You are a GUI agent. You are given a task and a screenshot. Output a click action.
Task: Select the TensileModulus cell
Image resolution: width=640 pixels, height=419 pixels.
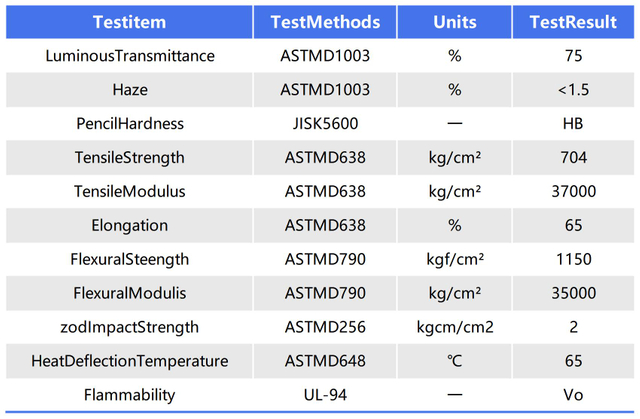(x=130, y=192)
